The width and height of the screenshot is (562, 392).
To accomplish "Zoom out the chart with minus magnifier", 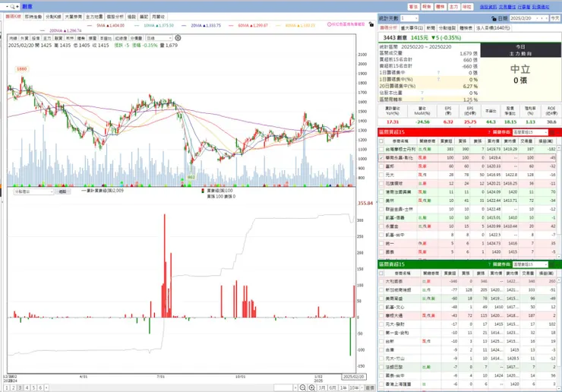I will point(303,387).
